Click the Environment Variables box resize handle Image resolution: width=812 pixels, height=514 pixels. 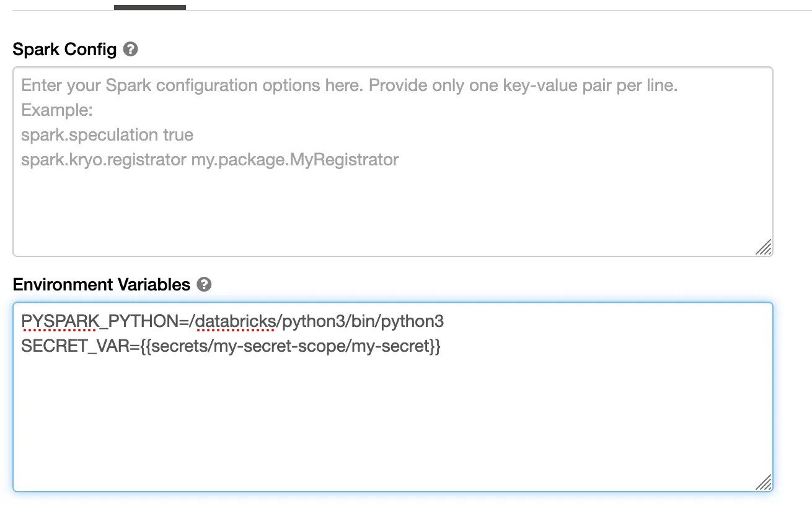(764, 482)
